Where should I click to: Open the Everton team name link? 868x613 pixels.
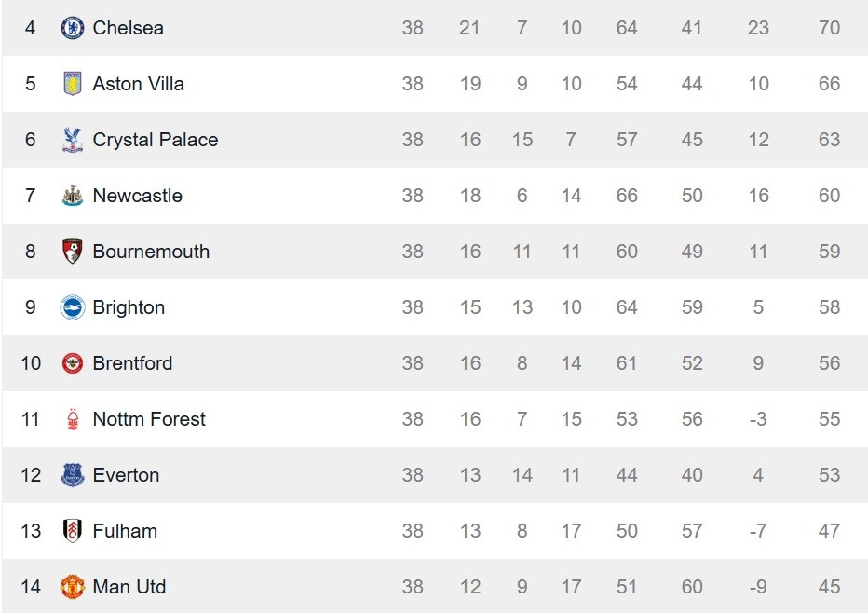(x=126, y=475)
